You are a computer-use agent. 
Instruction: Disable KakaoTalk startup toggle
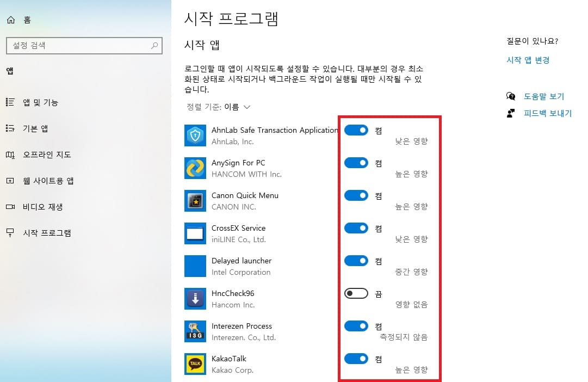pos(356,359)
